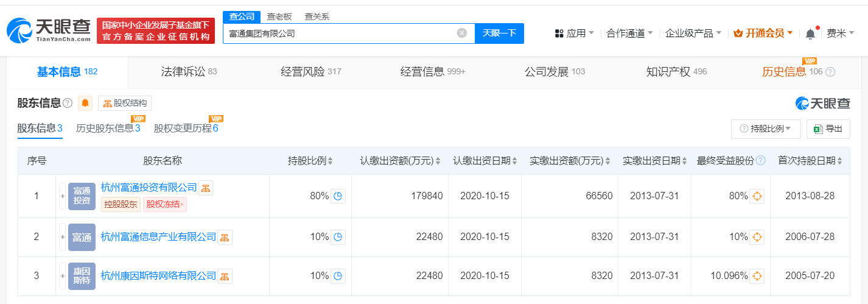The image size is (868, 304).
Task: Click the notification bell icon in header
Action: tap(810, 34)
